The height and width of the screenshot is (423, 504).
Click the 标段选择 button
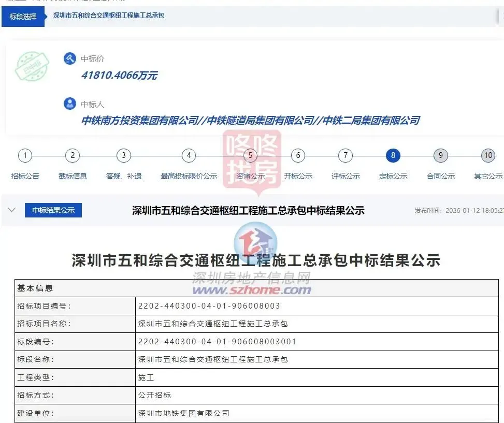coord(23,17)
